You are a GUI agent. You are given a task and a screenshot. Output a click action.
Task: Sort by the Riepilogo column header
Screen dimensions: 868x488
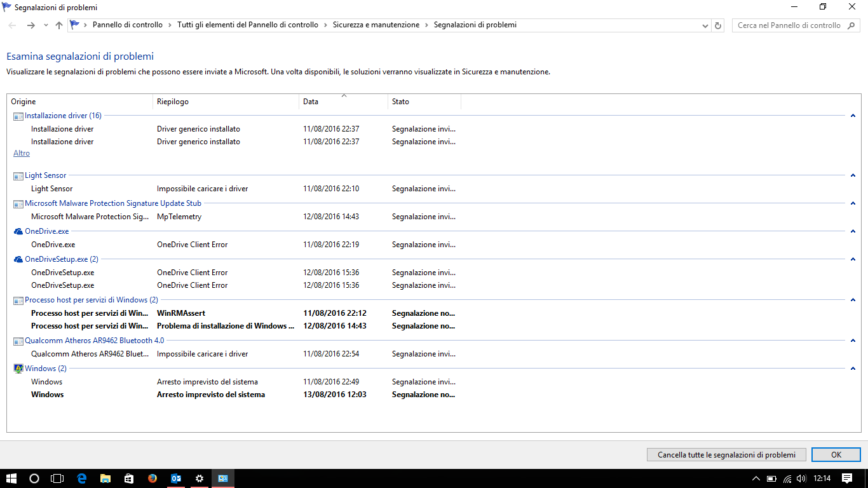point(226,102)
